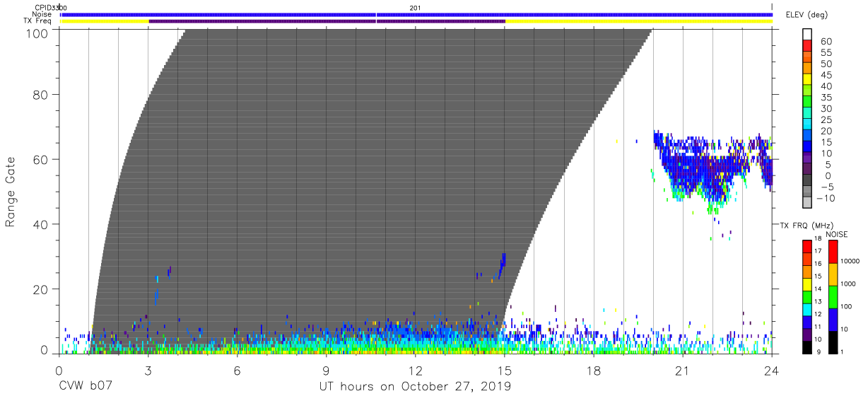Click the 'TX Freq' row label at top
Image resolution: width=868 pixels, height=401 pixels.
[x=37, y=21]
